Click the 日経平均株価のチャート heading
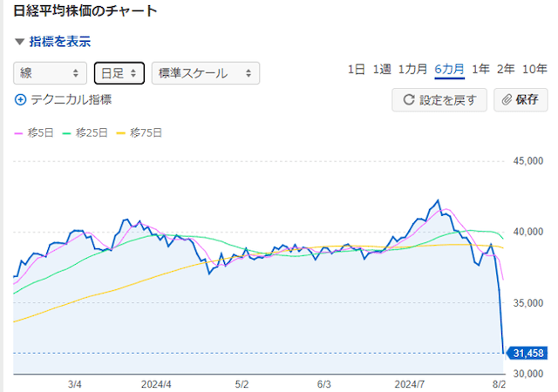 pyautogui.click(x=85, y=11)
